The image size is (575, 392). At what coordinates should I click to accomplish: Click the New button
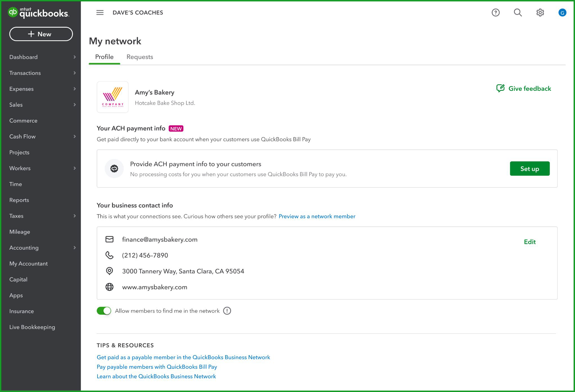point(41,34)
